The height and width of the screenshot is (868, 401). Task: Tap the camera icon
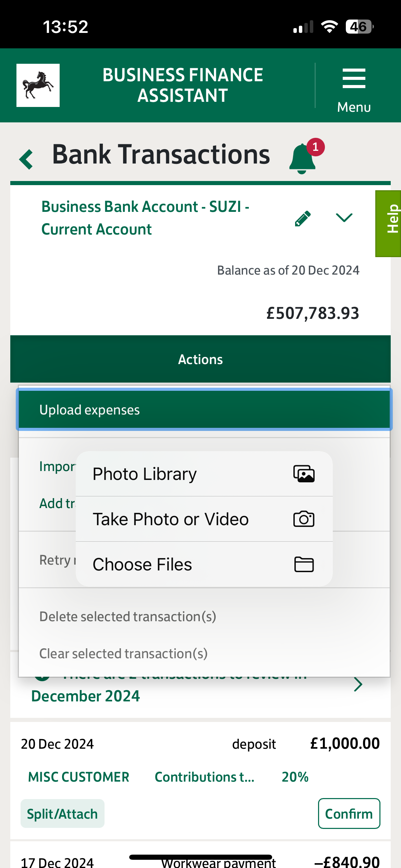tap(304, 519)
